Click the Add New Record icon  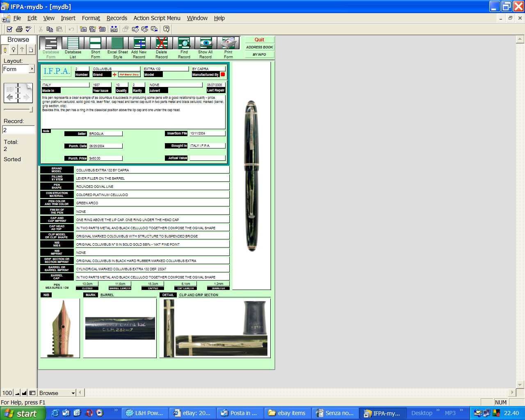click(139, 43)
